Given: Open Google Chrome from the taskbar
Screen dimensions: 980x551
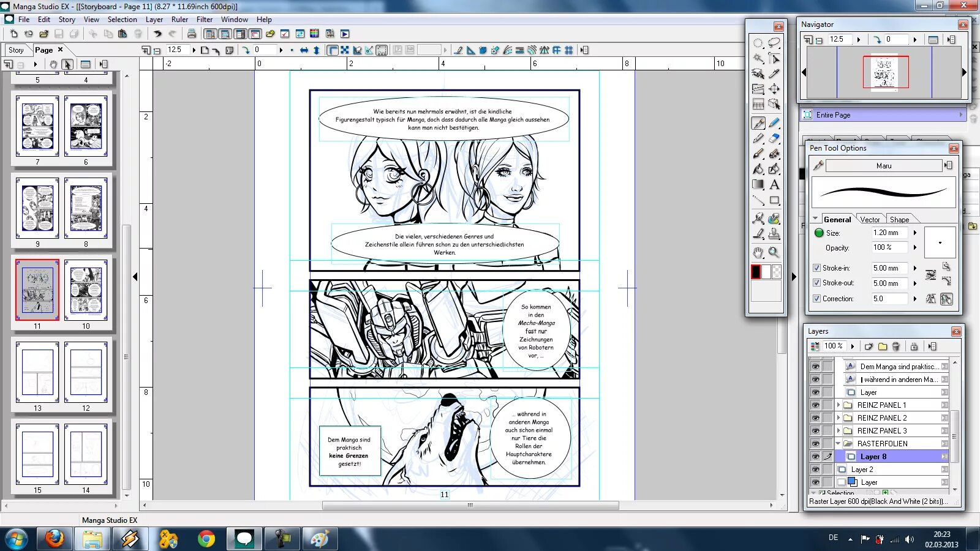Looking at the screenshot, I should (x=206, y=539).
